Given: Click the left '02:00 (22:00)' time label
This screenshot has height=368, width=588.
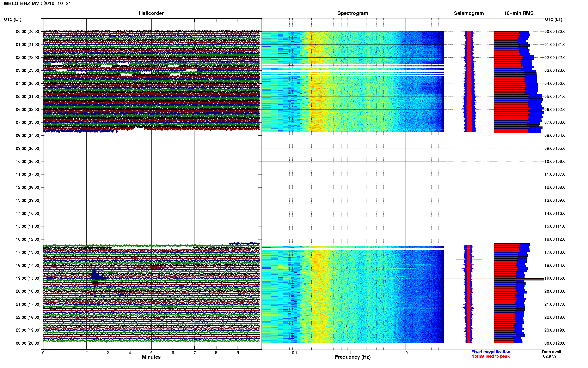Looking at the screenshot, I should 28,58.
